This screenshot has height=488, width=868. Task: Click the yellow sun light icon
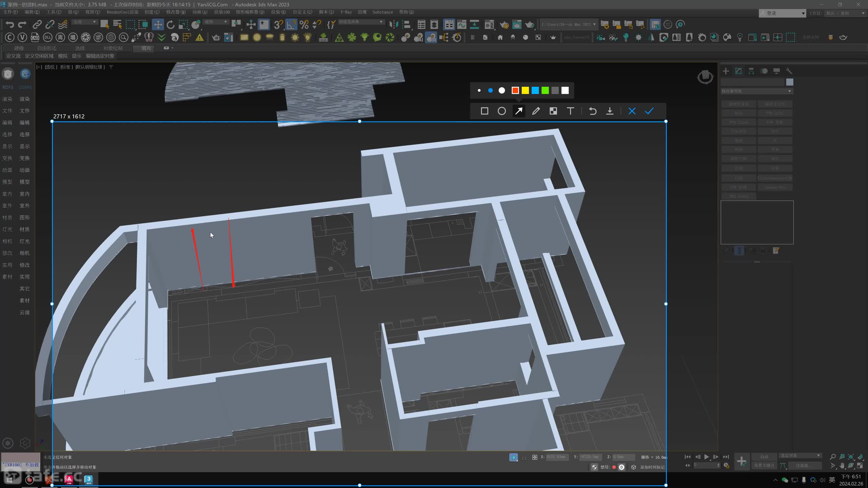pyautogui.click(x=295, y=37)
